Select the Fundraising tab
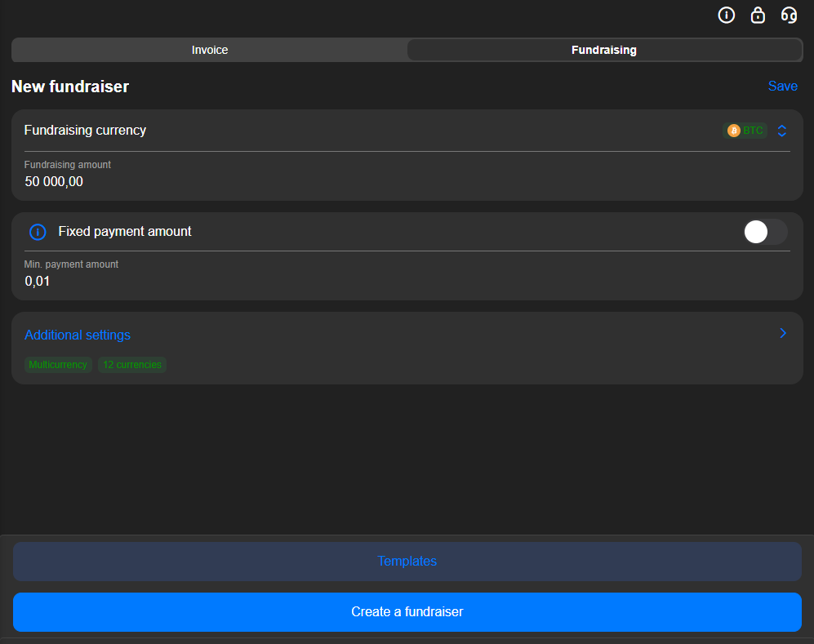This screenshot has width=814, height=644. 603,50
